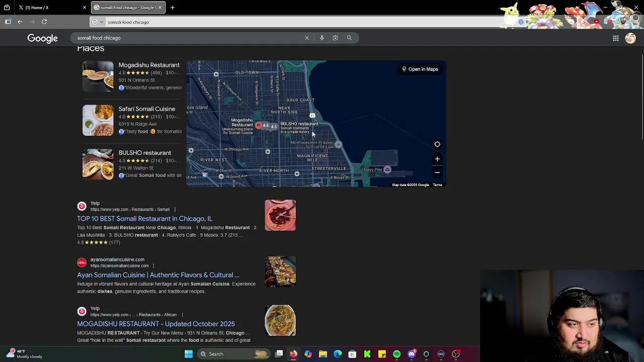
Task: Open Spotify from taskbar
Action: tap(396, 354)
